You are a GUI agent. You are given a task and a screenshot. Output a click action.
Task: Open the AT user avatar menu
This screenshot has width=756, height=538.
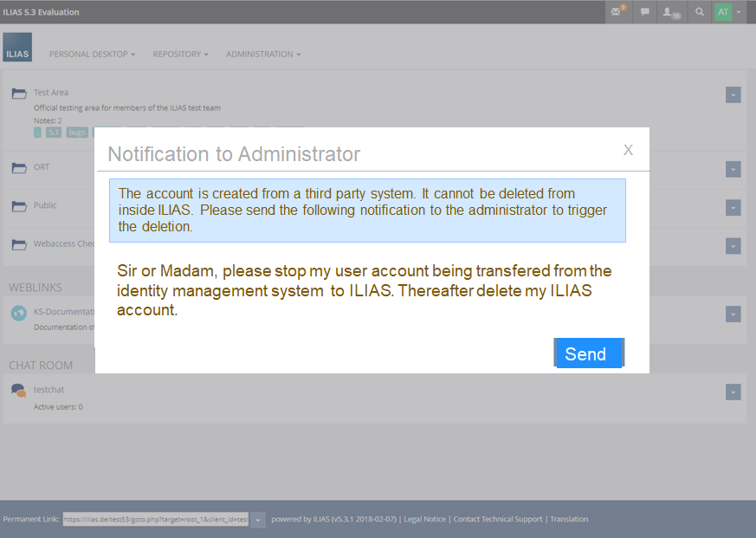click(x=728, y=12)
